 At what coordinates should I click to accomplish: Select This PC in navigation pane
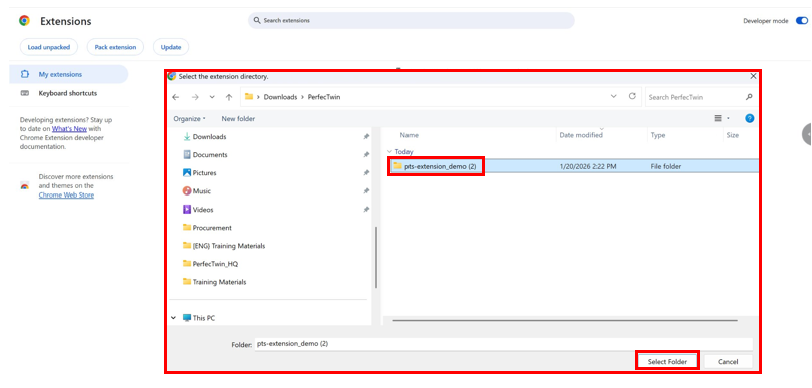(204, 318)
